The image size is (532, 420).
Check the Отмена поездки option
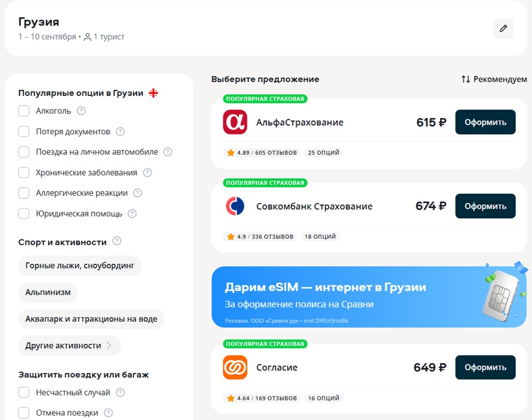click(24, 413)
